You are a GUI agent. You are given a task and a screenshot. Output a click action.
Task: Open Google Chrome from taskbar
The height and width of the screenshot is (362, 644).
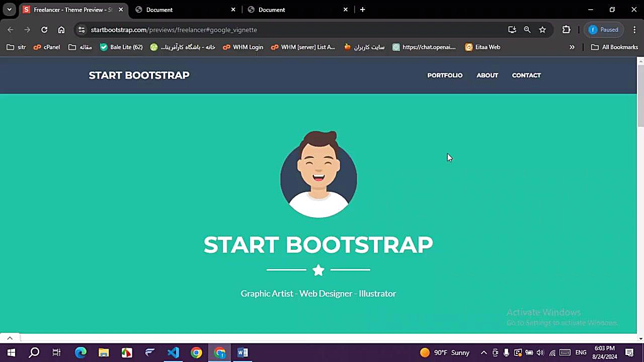tap(196, 352)
